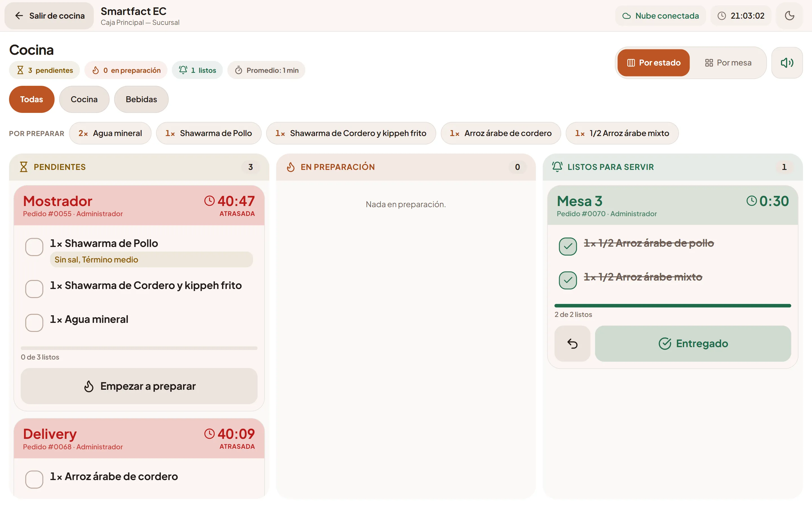Toggle dark mode with the moon icon
This screenshot has height=508, width=812.
pyautogui.click(x=789, y=16)
